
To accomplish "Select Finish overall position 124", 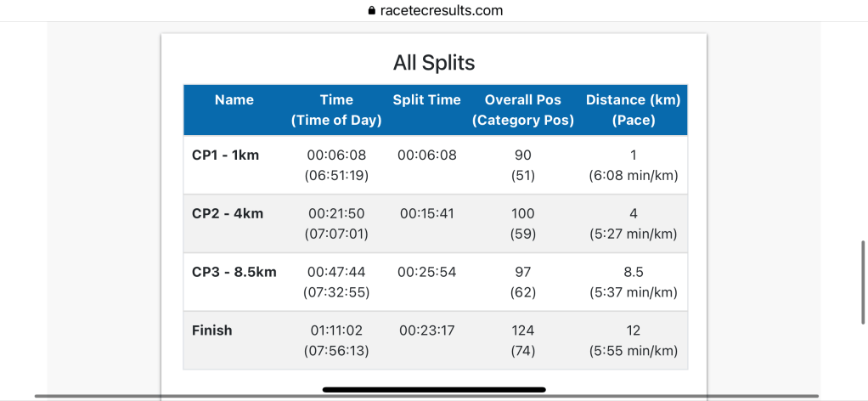I will point(523,330).
